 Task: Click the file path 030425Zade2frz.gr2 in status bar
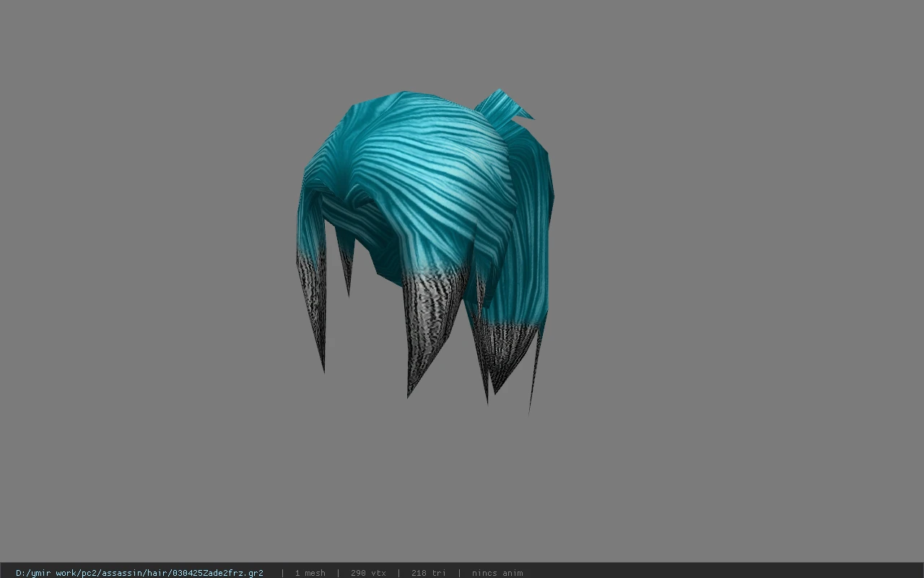coord(139,573)
